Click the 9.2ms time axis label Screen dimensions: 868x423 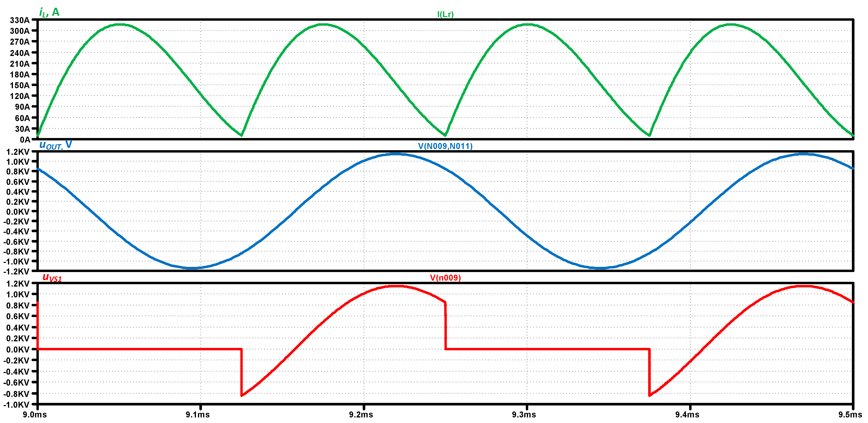pos(361,415)
